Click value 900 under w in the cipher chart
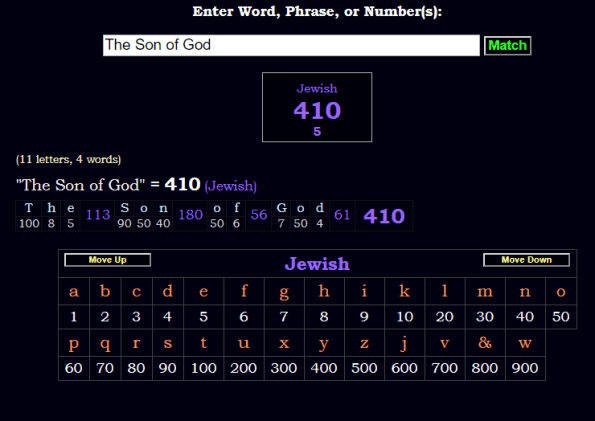Image resolution: width=595 pixels, height=421 pixels. pos(525,368)
